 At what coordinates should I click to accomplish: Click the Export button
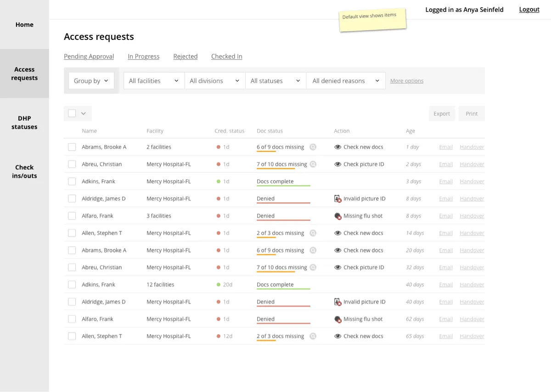click(x=442, y=114)
